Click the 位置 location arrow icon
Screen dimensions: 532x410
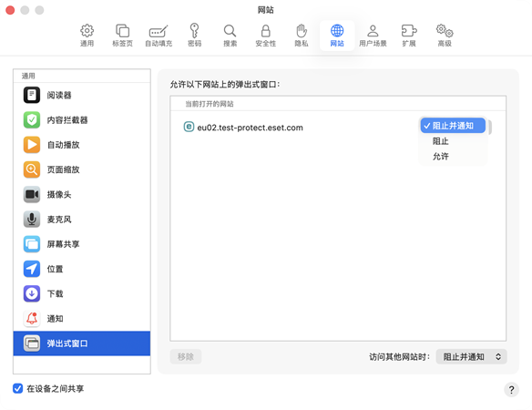point(32,269)
